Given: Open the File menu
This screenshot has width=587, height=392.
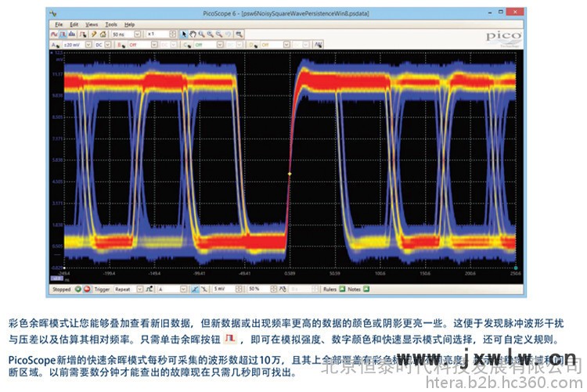Looking at the screenshot, I should coord(59,25).
